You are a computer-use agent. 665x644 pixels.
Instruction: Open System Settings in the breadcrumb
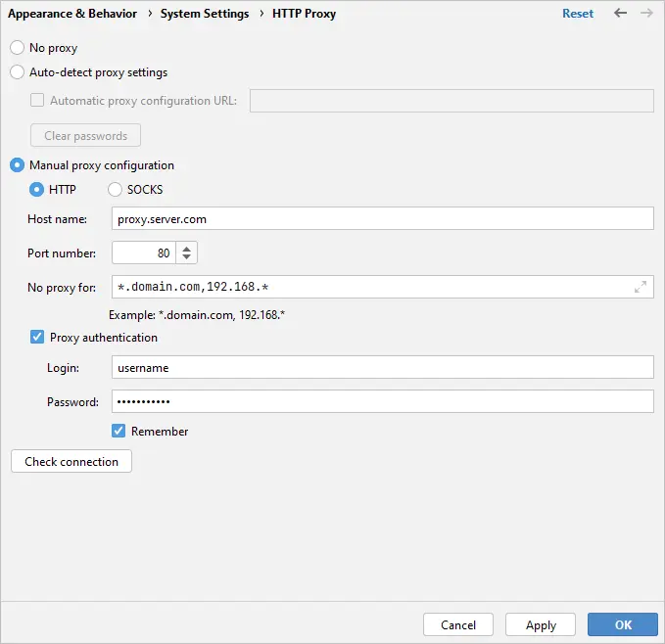[x=205, y=14]
